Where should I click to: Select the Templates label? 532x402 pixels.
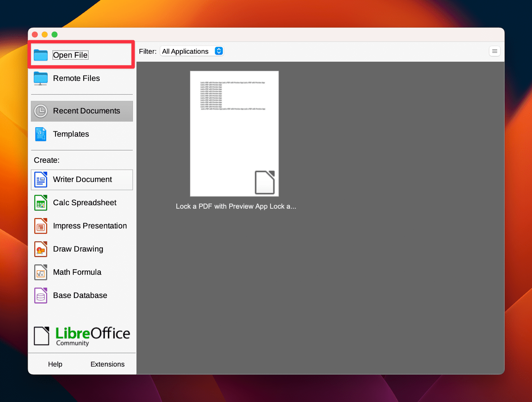(x=71, y=134)
